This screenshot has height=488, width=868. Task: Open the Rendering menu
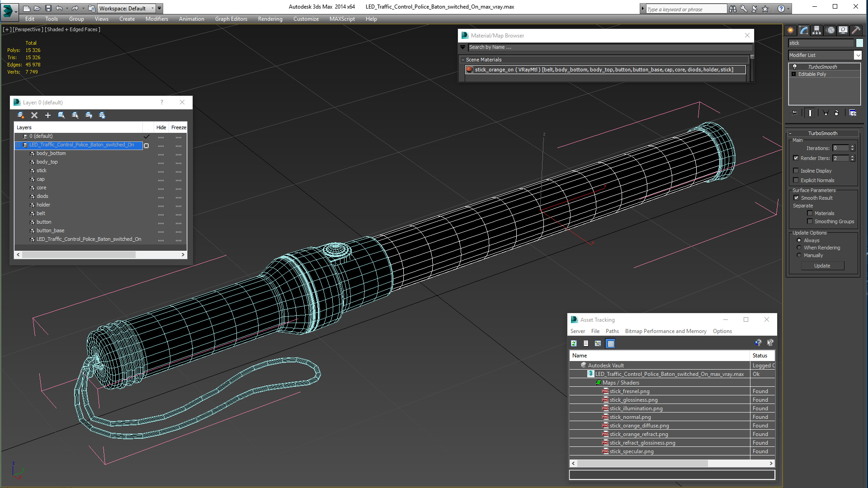pyautogui.click(x=270, y=19)
